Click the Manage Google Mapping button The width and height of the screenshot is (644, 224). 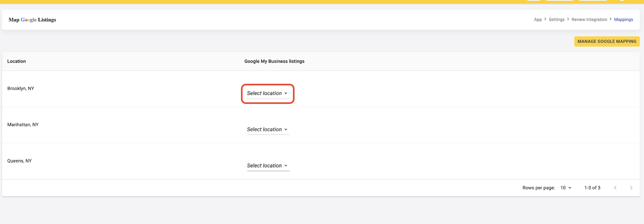point(607,41)
